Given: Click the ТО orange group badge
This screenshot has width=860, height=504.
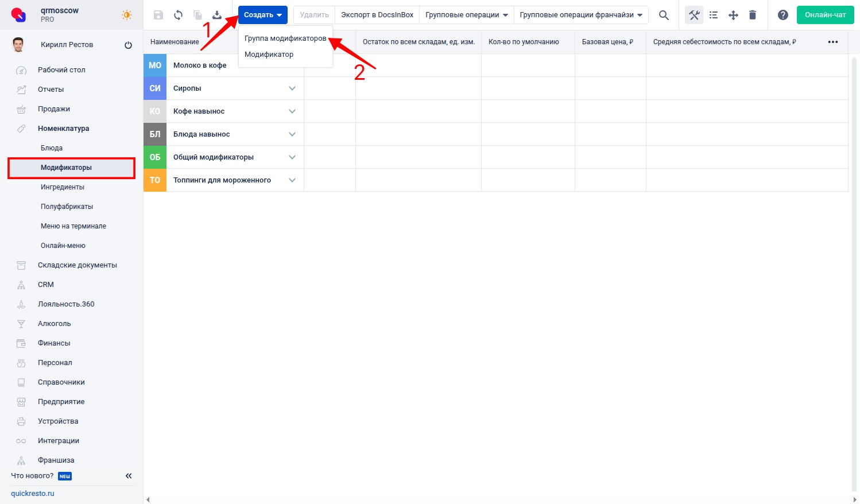Looking at the screenshot, I should click(x=155, y=180).
